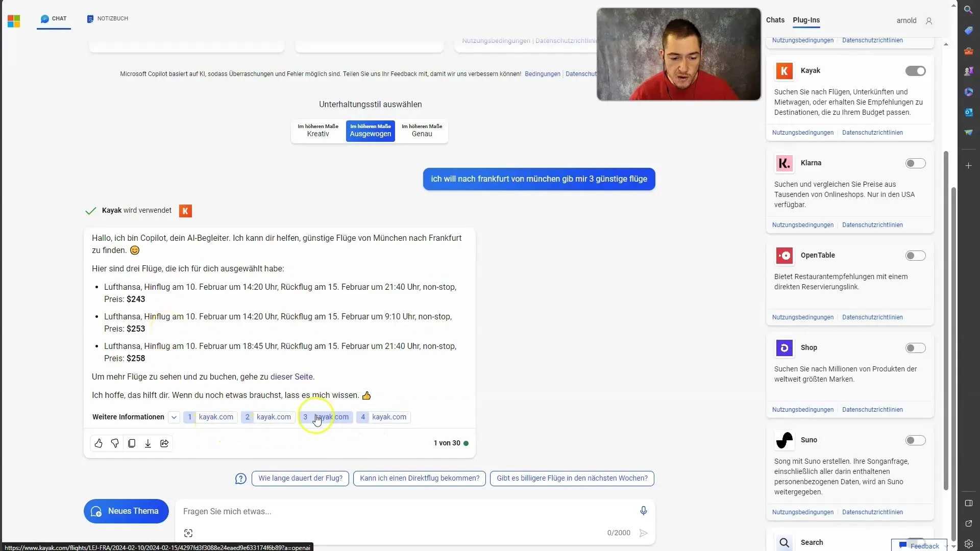Click kayak.com source link number 1

click(210, 416)
